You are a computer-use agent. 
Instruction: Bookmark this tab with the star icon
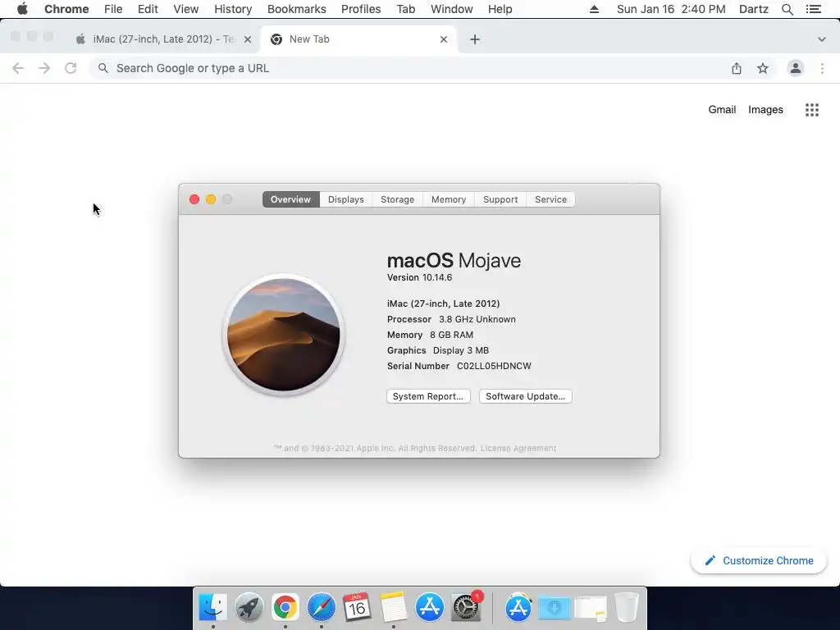(763, 68)
